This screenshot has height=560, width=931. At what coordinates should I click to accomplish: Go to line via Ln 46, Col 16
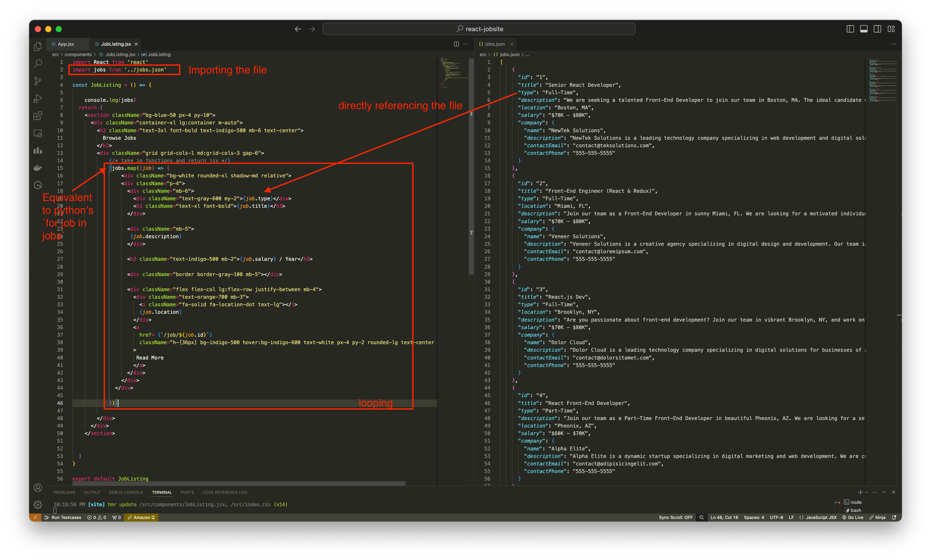pos(724,517)
